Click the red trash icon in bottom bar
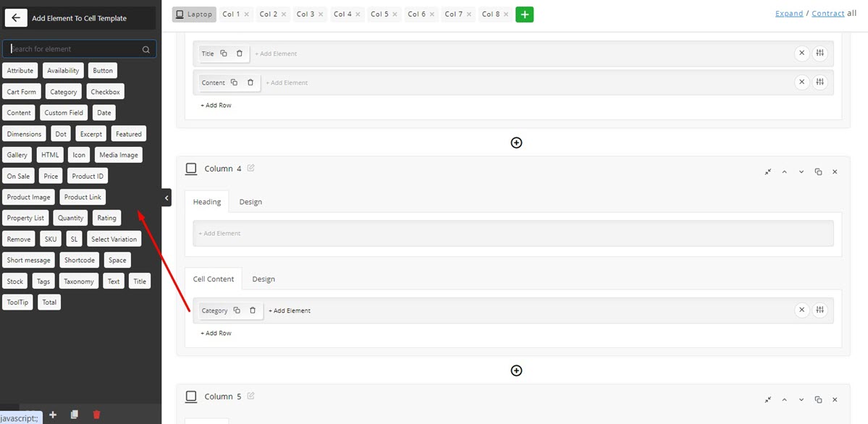The height and width of the screenshot is (424, 868). point(96,415)
